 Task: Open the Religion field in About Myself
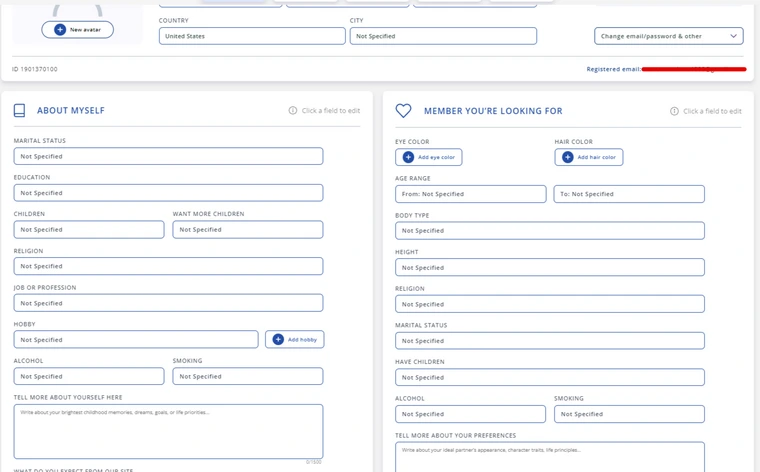[168, 266]
